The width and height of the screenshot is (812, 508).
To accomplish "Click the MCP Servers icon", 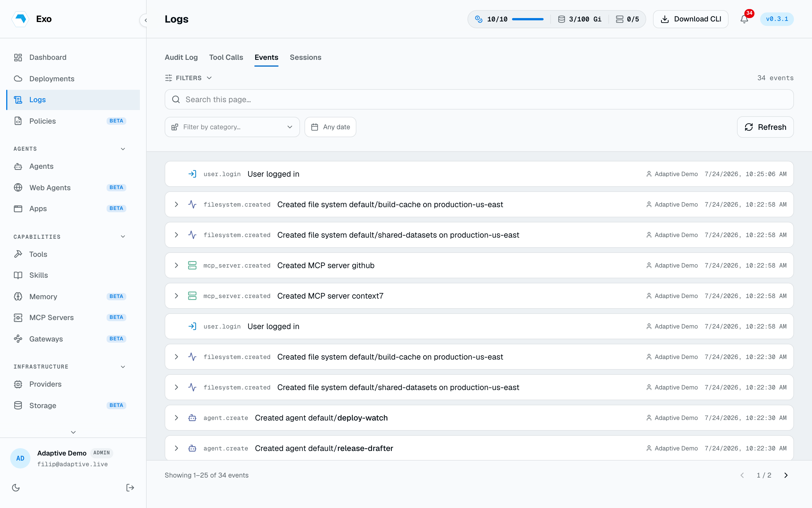I will tap(18, 317).
